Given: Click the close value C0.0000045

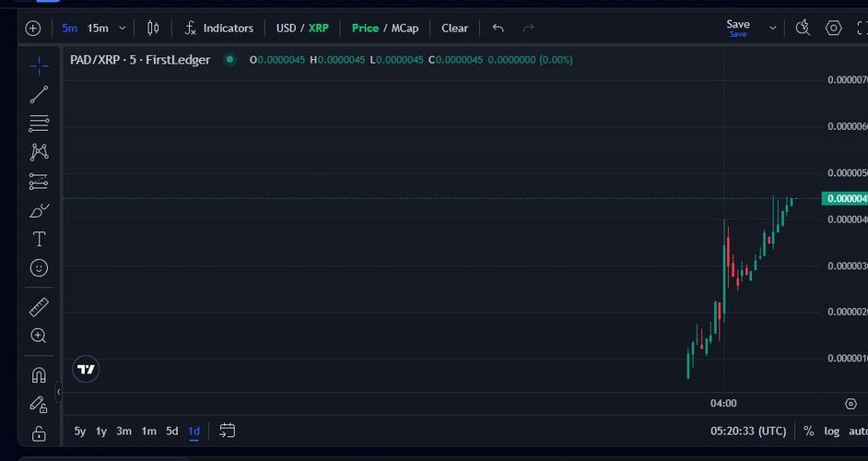Looking at the screenshot, I should 455,60.
